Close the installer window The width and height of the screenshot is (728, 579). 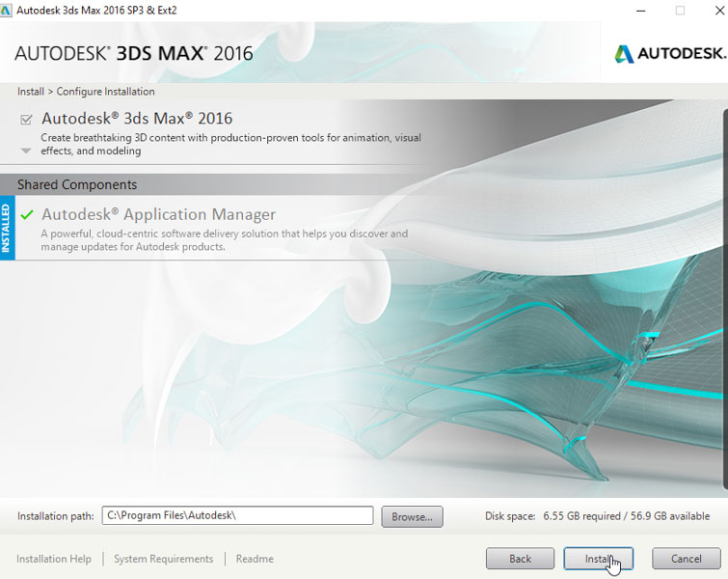719,11
